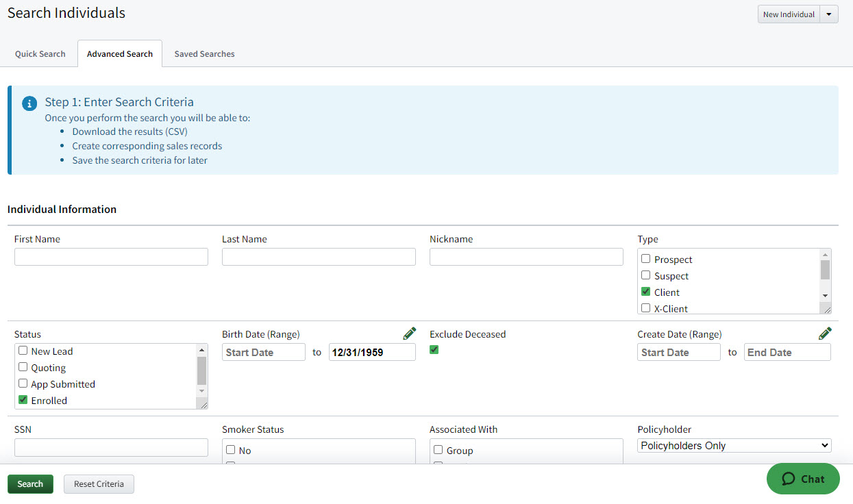The image size is (853, 504).
Task: Click the Reset Criteria button
Action: [x=99, y=484]
